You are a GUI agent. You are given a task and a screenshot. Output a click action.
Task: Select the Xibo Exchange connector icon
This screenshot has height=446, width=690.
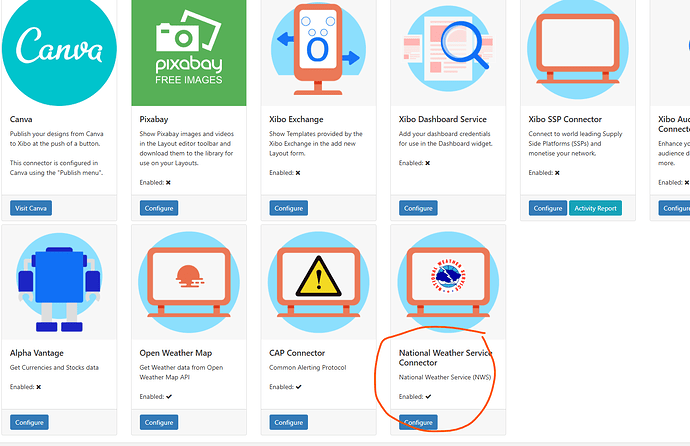[x=318, y=50]
